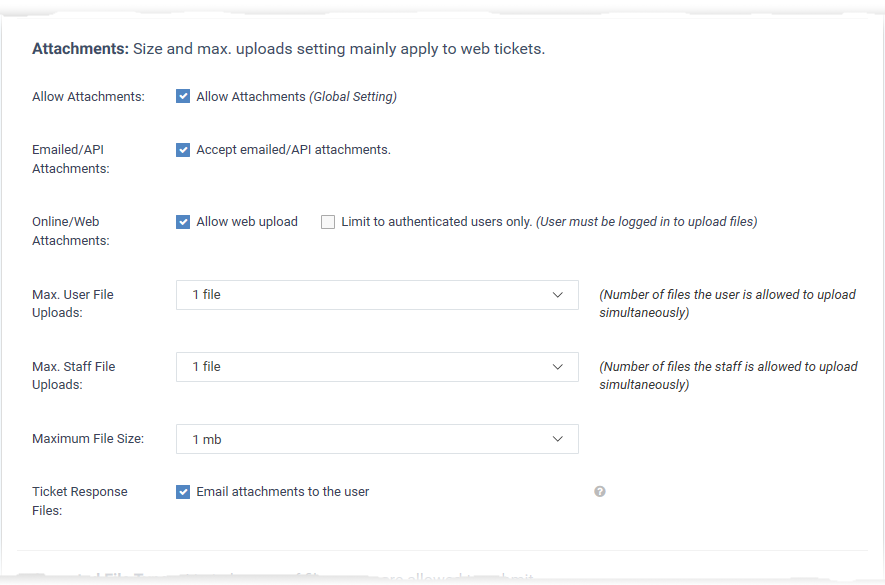Click the chevron arrow in Max. Staff File Uploads
Viewport: 885px width, 585px height.
(x=558, y=367)
